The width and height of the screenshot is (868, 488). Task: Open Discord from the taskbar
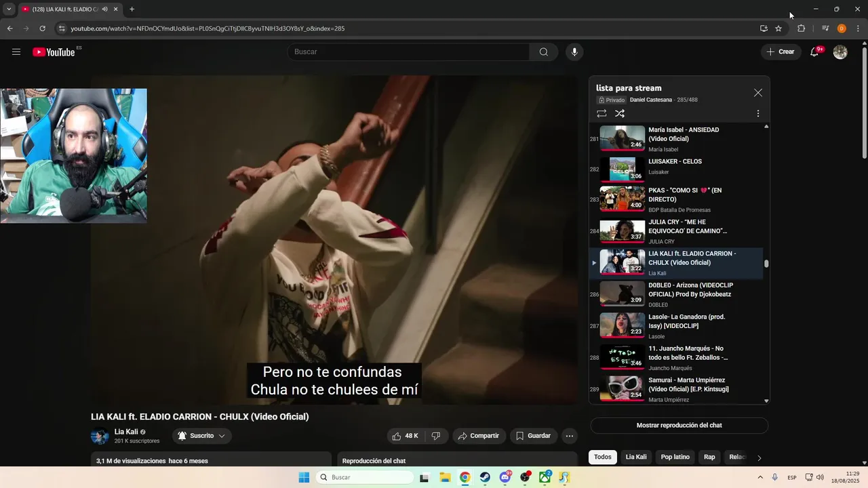click(505, 477)
